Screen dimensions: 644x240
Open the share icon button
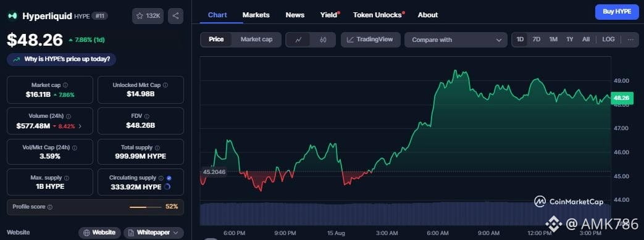[x=175, y=16]
